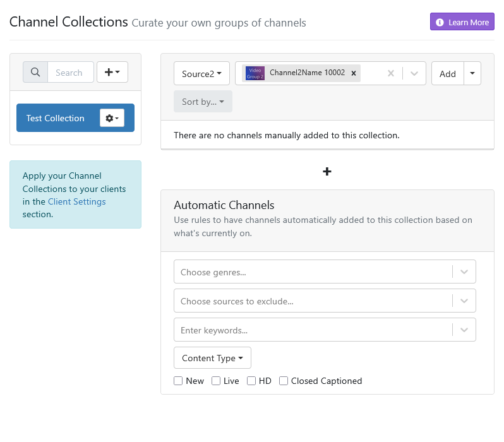This screenshot has height=442, width=504.
Task: Open the Content Type dropdown
Action: pos(212,358)
